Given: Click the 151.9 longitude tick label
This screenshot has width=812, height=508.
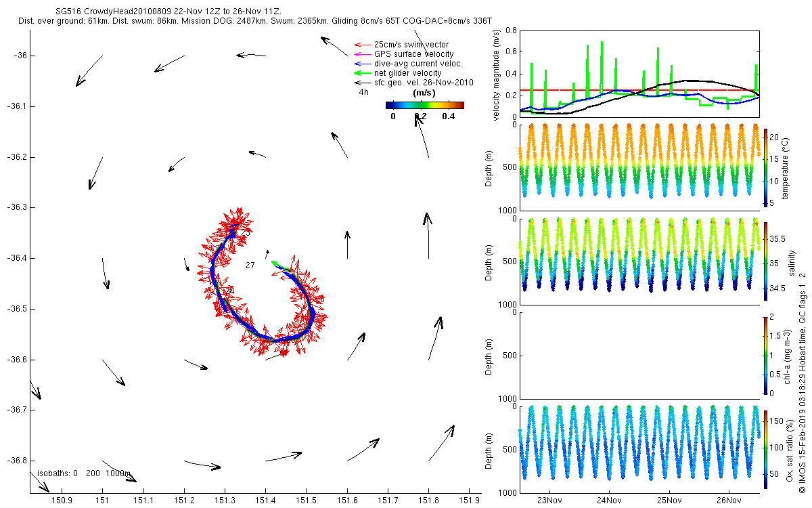Looking at the screenshot, I should pos(470,500).
